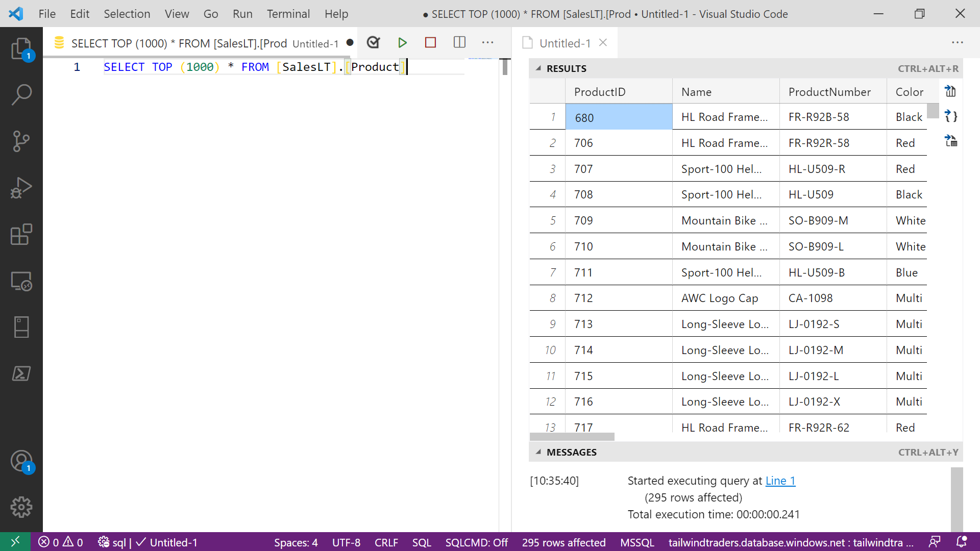Collapse the RESULTS section
The width and height of the screenshot is (980, 551).
(538, 68)
